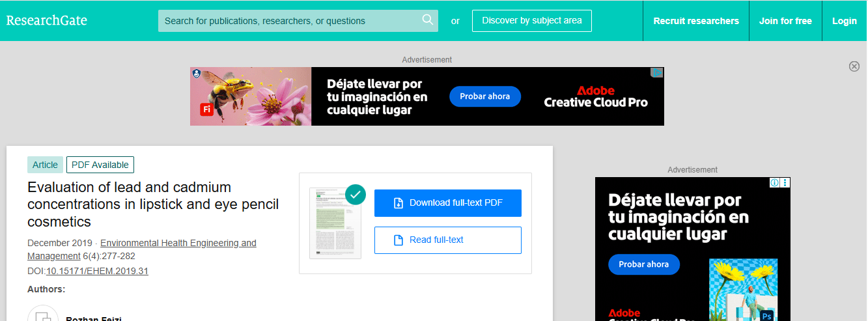
Task: Click Rozhan Feizi's author avatar icon
Action: pyautogui.click(x=43, y=316)
